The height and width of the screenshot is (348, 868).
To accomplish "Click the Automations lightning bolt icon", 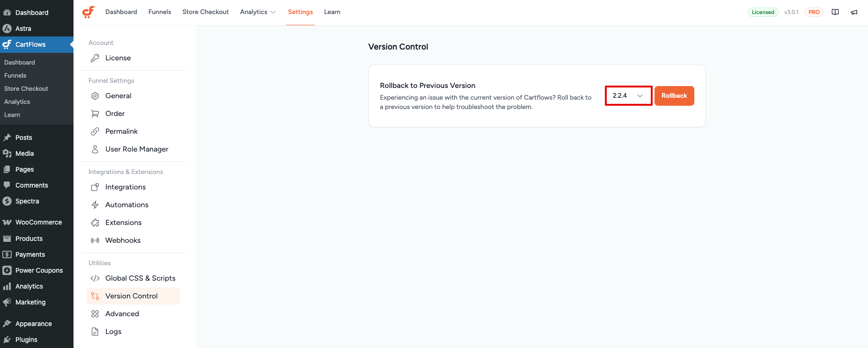I will click(x=95, y=205).
